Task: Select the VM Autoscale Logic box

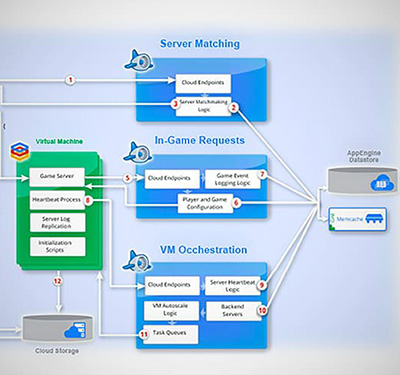Action: (171, 310)
